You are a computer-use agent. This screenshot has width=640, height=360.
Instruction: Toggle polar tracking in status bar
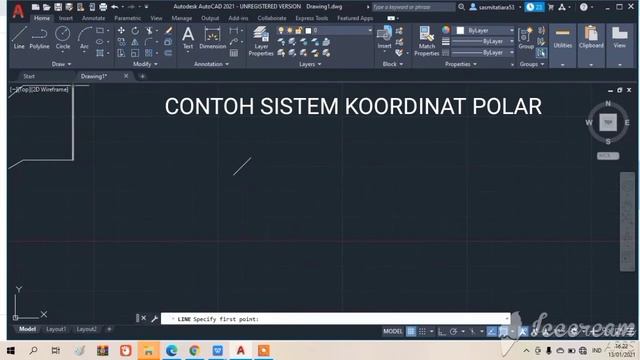click(453, 331)
